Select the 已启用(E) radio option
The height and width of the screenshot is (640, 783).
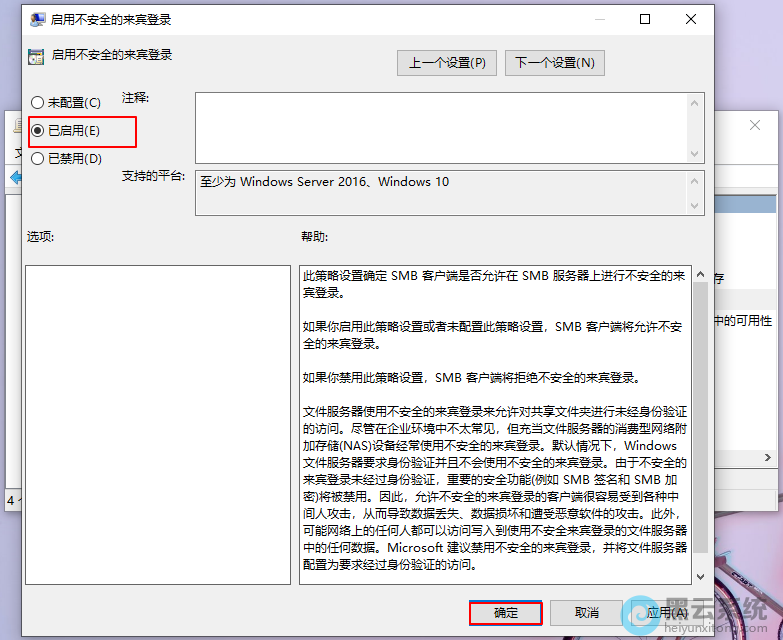pos(38,130)
